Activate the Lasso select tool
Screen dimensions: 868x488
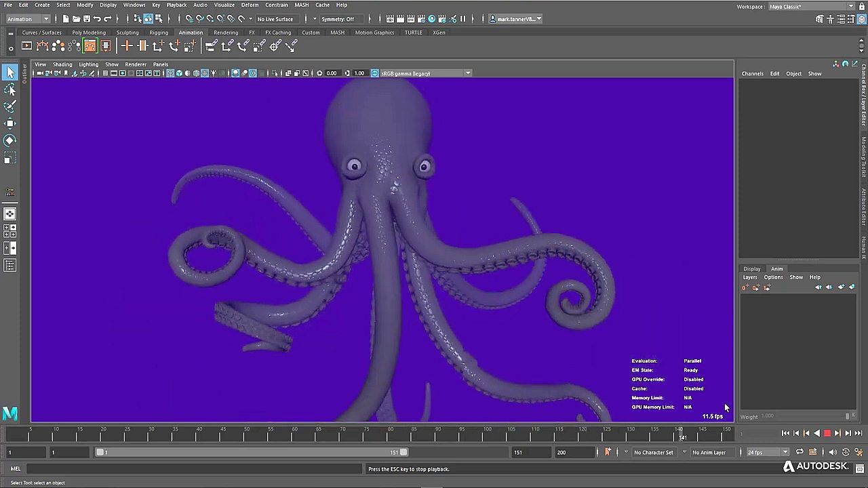pos(9,89)
